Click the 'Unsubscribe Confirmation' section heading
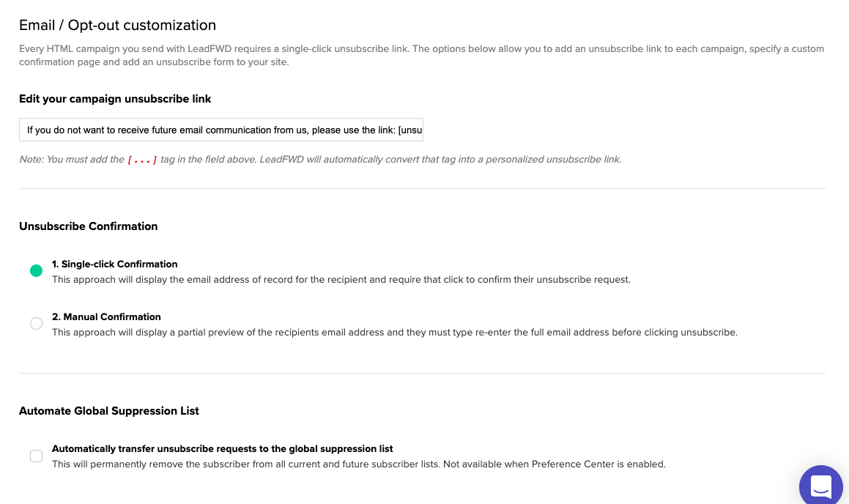Screen dimensions: 849x504 point(88,226)
